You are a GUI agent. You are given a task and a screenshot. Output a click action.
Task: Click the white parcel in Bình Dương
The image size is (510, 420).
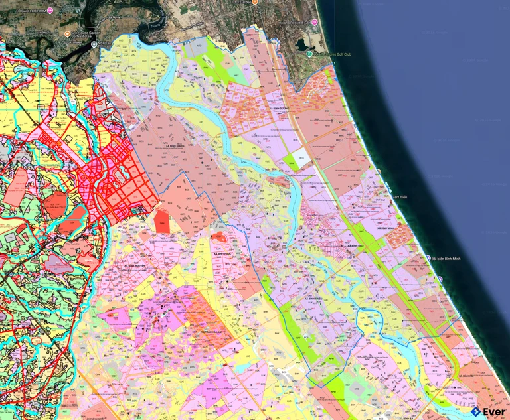tap(301, 156)
